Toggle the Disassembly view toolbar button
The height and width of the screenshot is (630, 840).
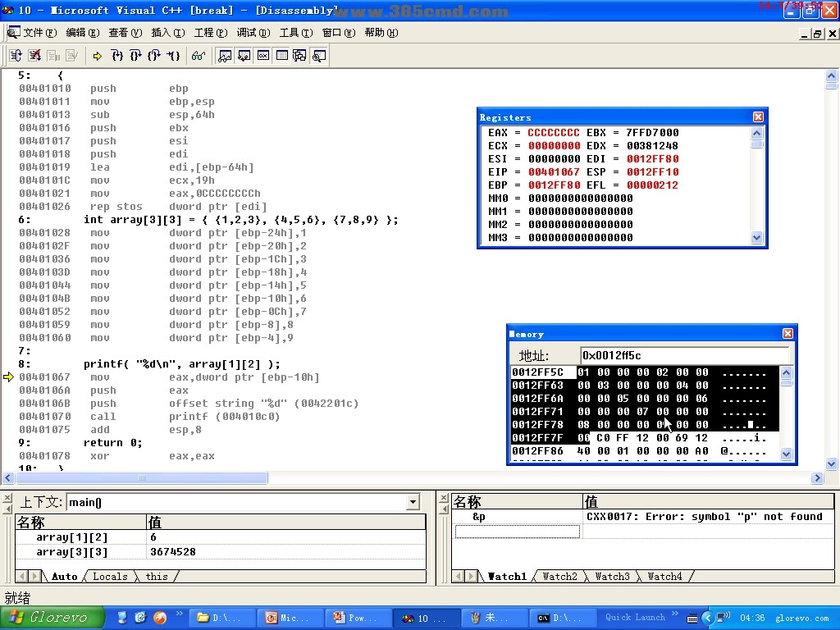pyautogui.click(x=319, y=56)
